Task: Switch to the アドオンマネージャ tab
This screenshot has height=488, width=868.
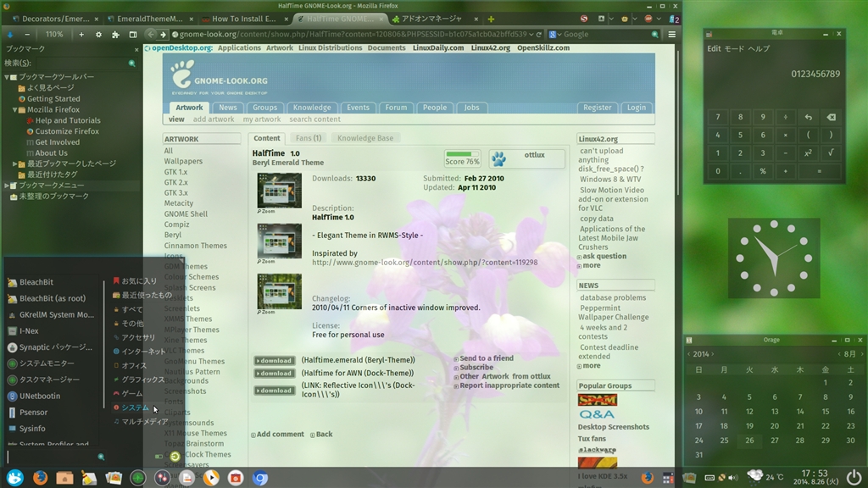Action: (x=435, y=19)
